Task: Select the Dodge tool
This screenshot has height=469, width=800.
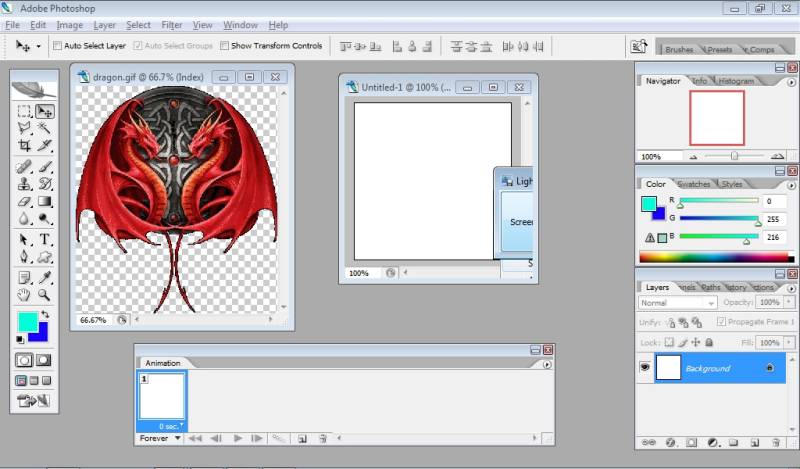Action: [44, 219]
